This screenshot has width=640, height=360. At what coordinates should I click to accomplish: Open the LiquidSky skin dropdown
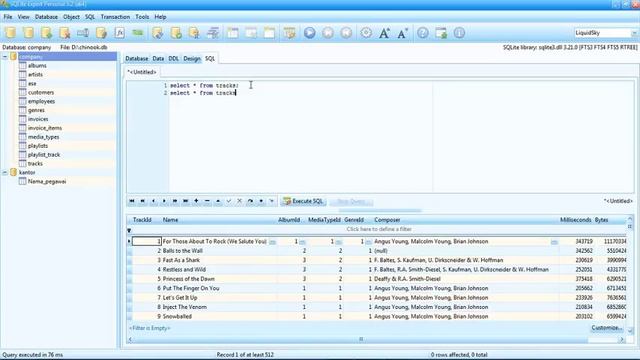click(x=634, y=33)
